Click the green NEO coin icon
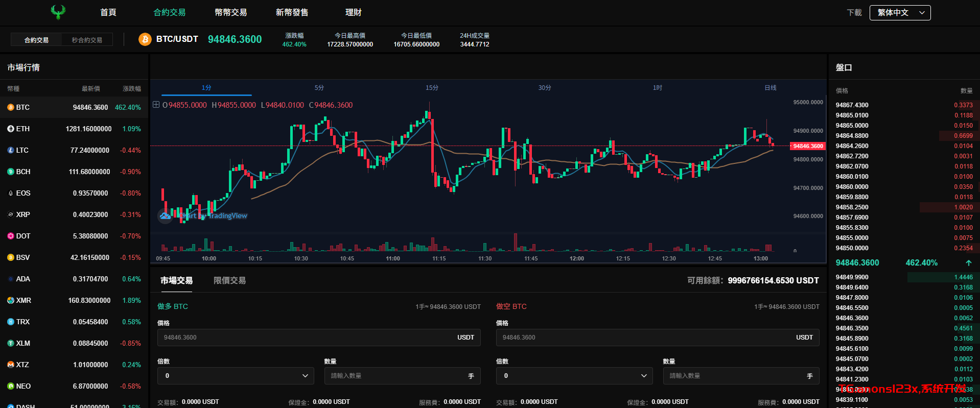The width and height of the screenshot is (980, 408). [x=11, y=386]
